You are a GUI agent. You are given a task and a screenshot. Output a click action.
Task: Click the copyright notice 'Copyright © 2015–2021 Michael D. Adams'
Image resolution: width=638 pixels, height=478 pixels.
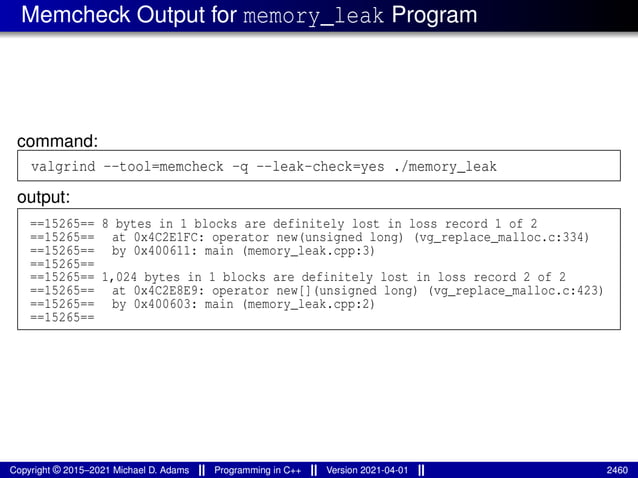tap(99, 470)
